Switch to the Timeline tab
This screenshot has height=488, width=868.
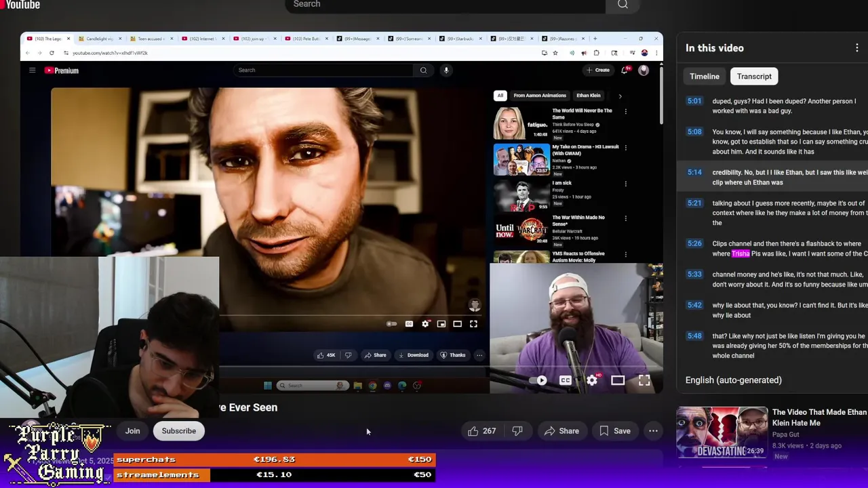[x=705, y=77]
